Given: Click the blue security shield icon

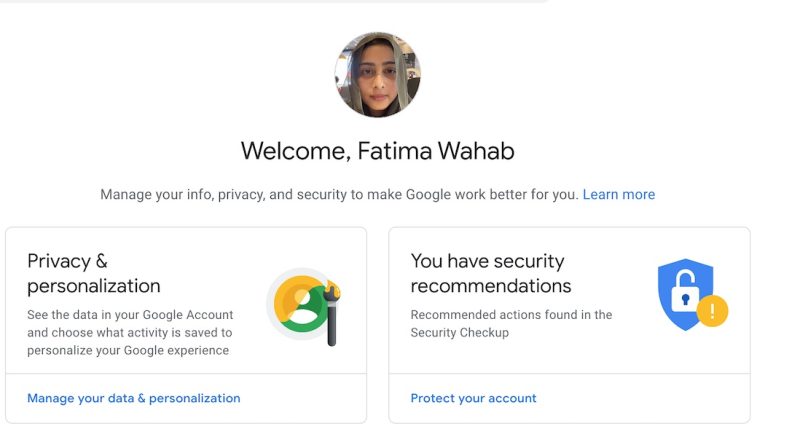Looking at the screenshot, I should (685, 294).
